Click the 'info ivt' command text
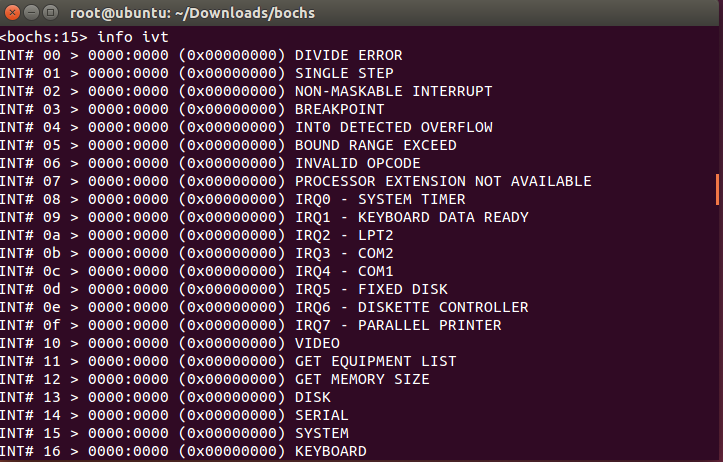This screenshot has height=462, width=723. 133,37
